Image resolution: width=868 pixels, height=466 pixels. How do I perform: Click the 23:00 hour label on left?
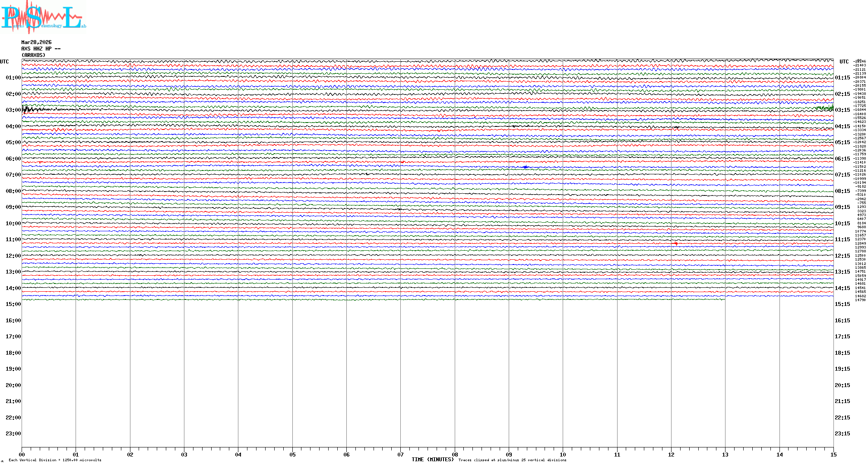coord(13,434)
